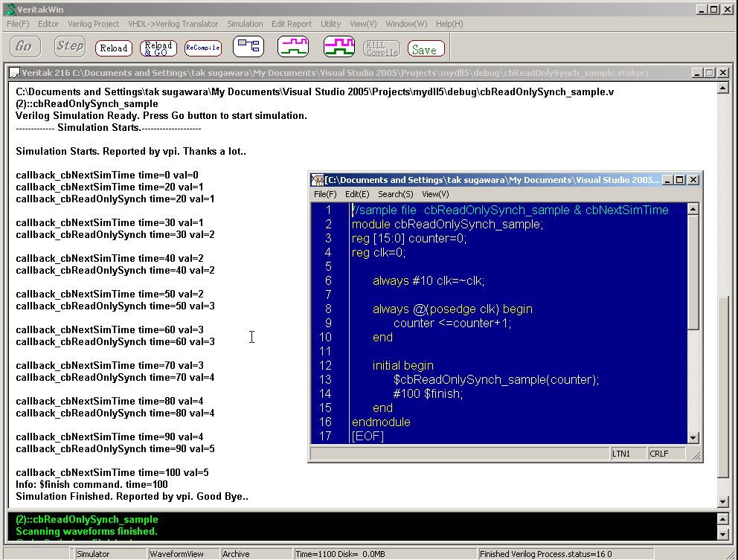Click the editor vertical scrollbar thumb
Viewport: 738px width, 560px height.
693,272
